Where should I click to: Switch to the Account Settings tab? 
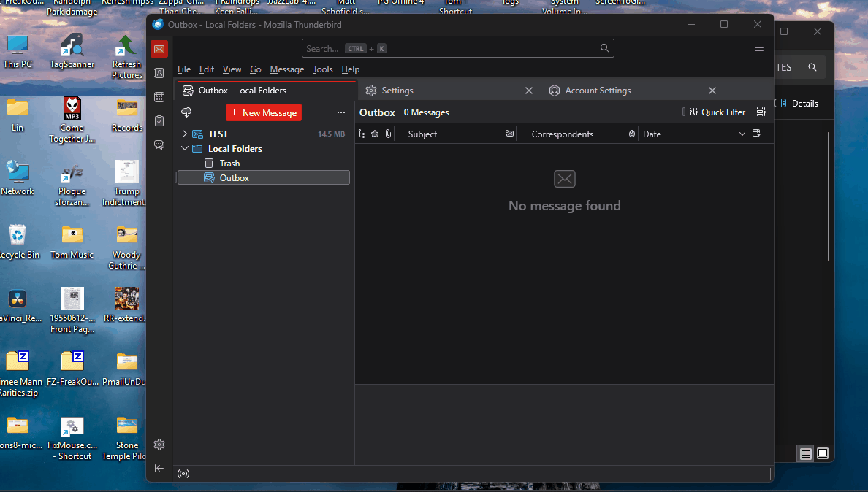point(598,91)
